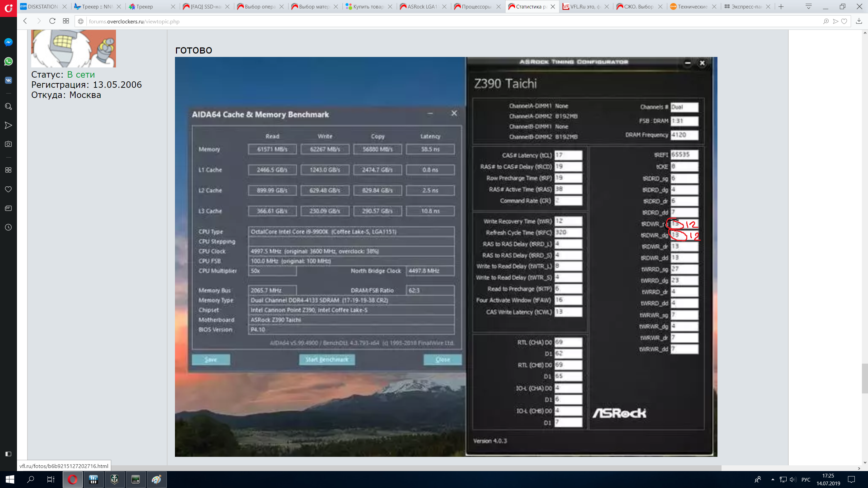Click the sidebar search magnifier icon

point(8,106)
